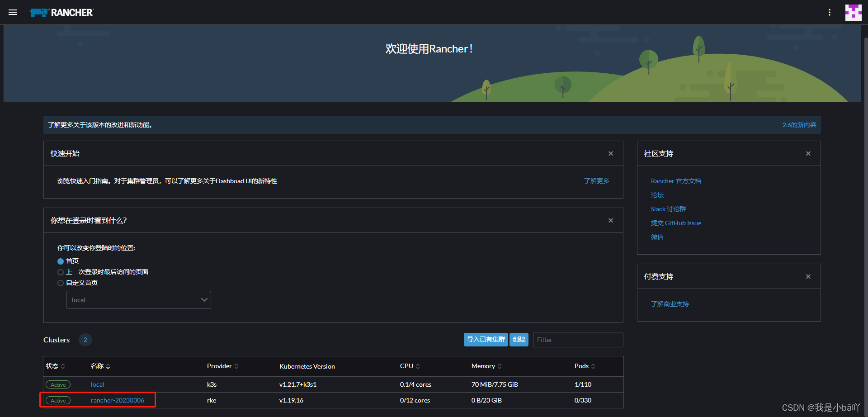The width and height of the screenshot is (868, 417).
Task: Click the Rancher logo
Action: pyautogui.click(x=61, y=13)
